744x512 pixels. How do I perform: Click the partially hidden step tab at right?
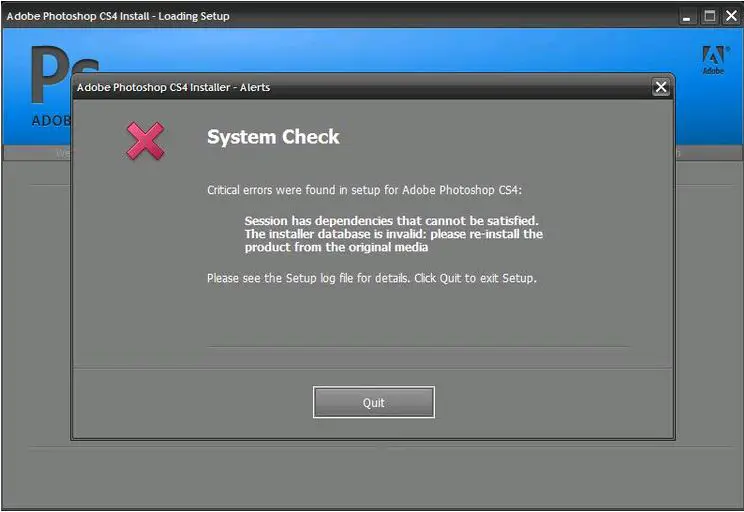click(x=678, y=153)
